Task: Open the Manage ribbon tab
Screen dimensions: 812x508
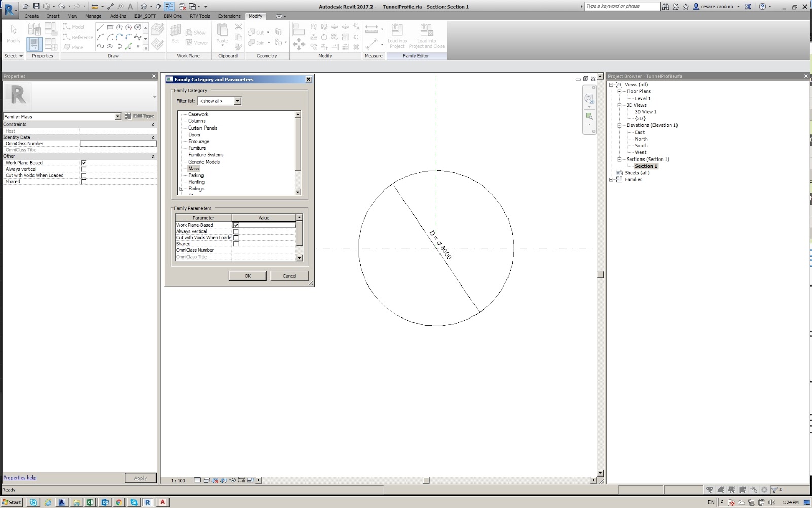Action: pyautogui.click(x=93, y=16)
